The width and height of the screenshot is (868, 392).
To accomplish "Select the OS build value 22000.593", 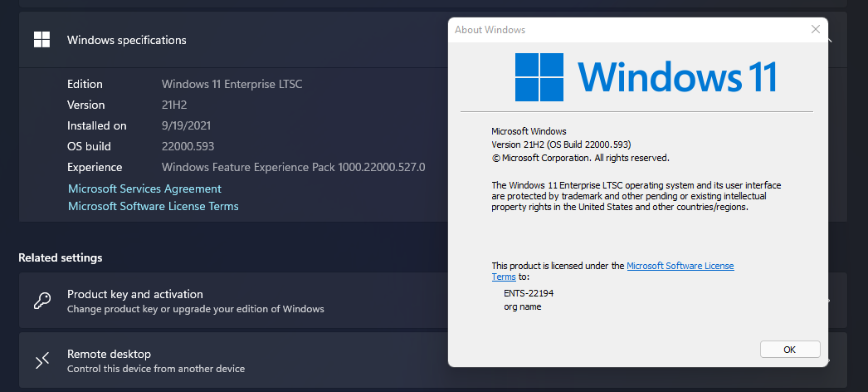I will point(188,147).
